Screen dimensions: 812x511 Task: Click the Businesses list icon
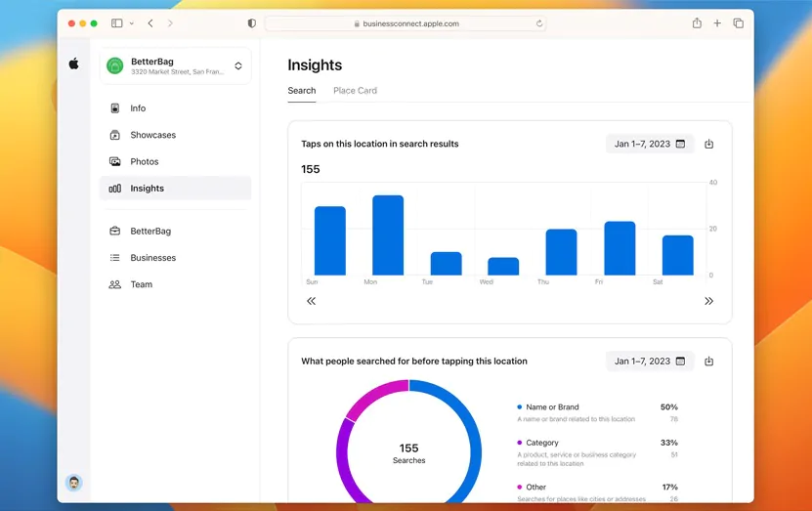click(115, 257)
